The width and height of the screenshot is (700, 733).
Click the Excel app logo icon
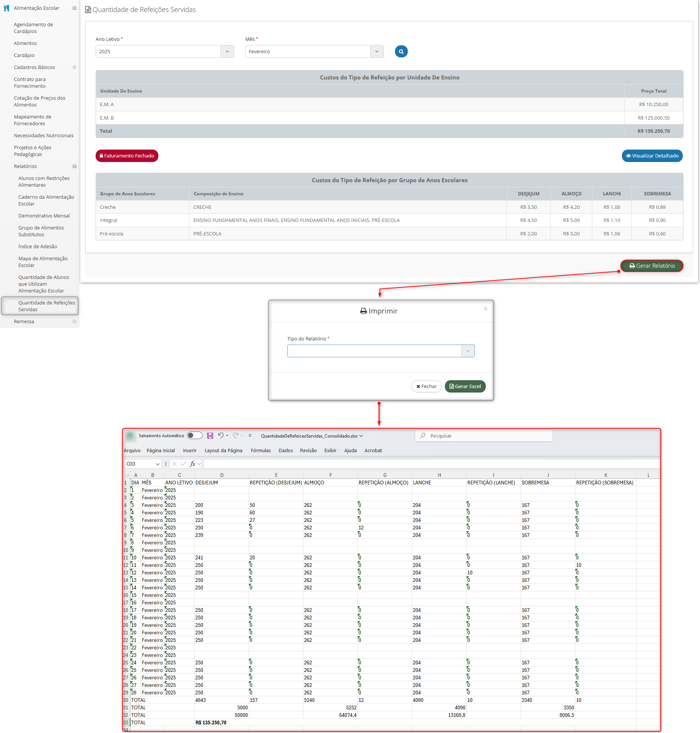click(130, 436)
